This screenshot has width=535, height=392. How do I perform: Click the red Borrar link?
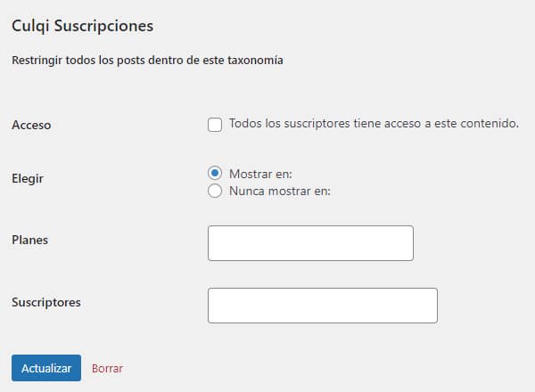coord(107,368)
